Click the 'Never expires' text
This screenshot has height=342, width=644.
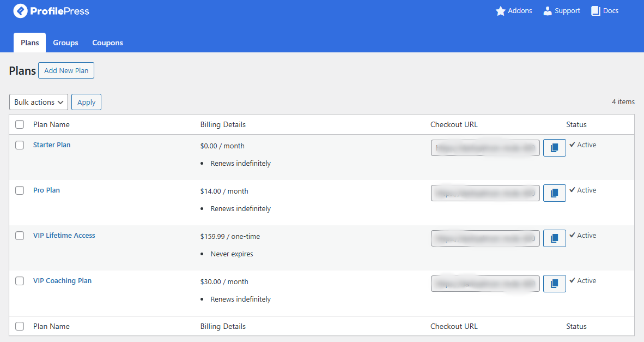click(232, 254)
